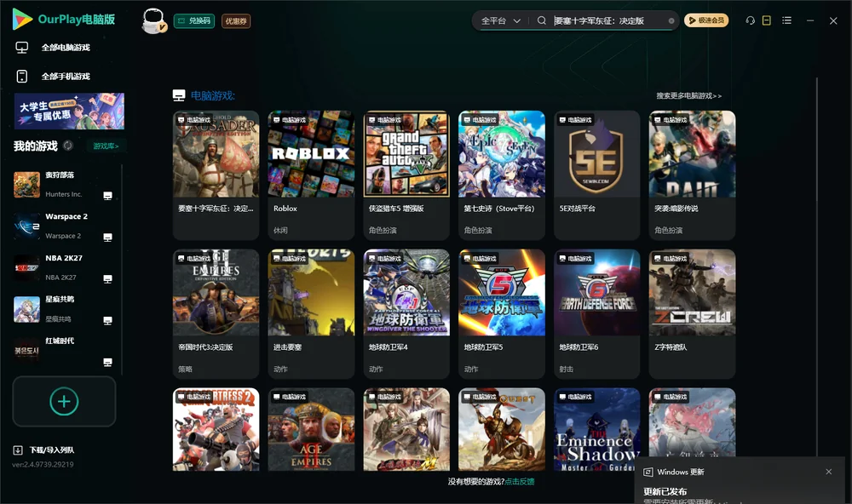Screen dimensions: 852x504
Task: Open the 地球防卫军6 game card
Action: (597, 314)
